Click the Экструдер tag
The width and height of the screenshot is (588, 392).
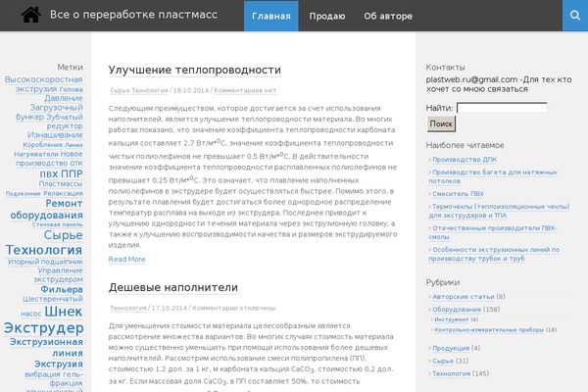pos(43,328)
